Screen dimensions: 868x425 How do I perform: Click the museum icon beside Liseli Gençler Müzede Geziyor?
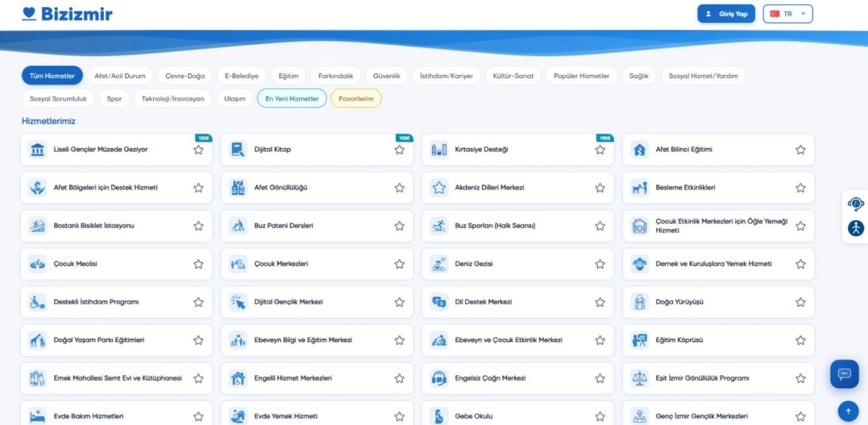tap(37, 150)
